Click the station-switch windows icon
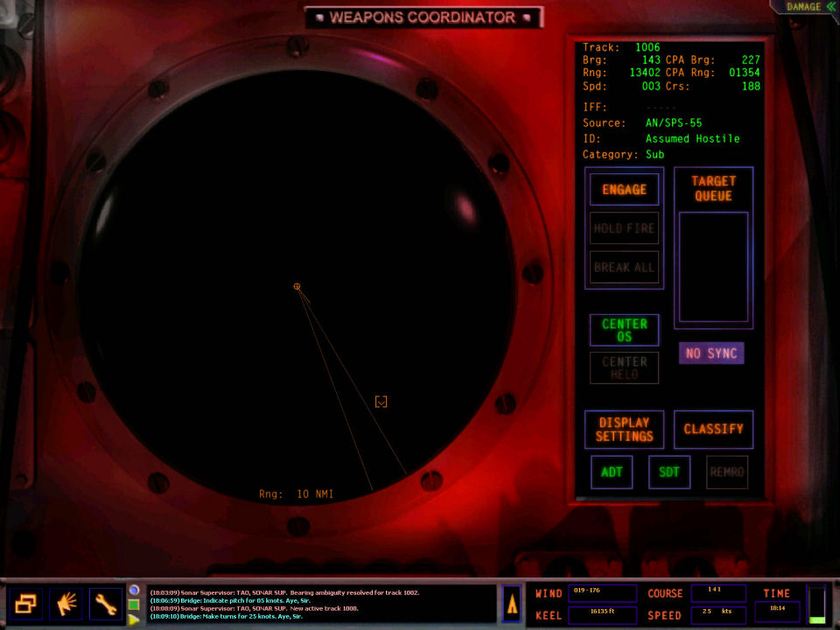Screen dimensions: 840x630 tap(24, 604)
